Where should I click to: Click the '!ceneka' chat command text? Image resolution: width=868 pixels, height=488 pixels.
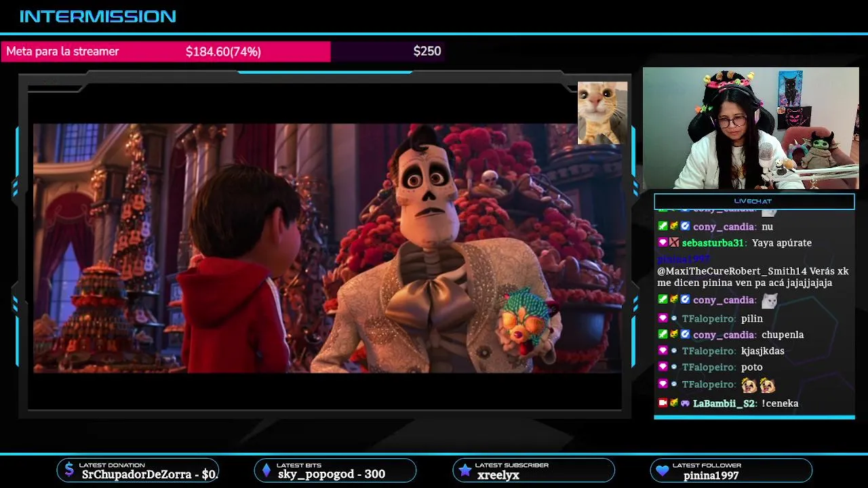(780, 403)
